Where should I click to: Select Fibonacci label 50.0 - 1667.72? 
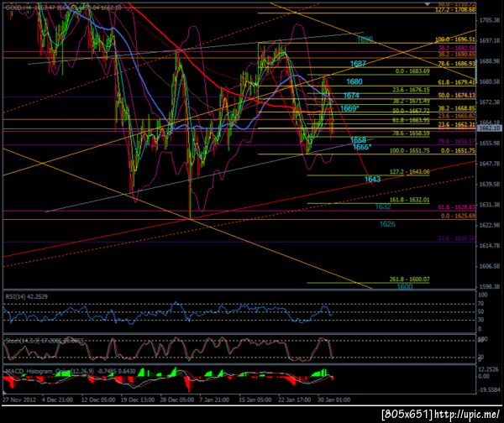tap(411, 111)
